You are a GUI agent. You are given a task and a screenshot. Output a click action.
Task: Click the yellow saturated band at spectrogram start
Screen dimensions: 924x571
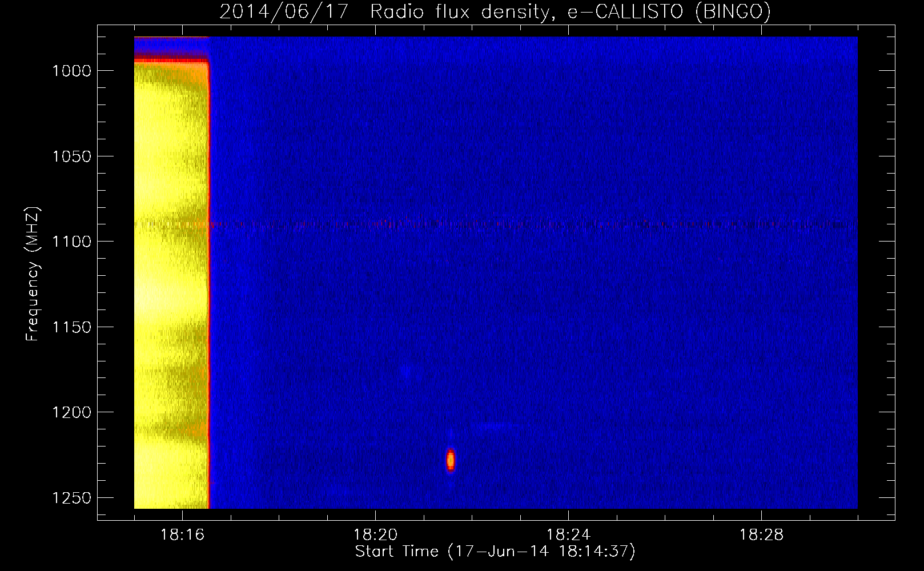coord(171,285)
